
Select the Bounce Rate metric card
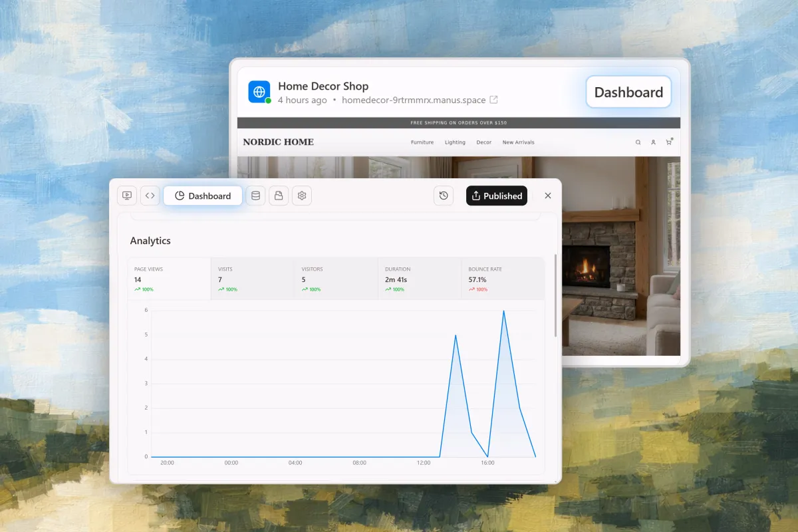502,279
